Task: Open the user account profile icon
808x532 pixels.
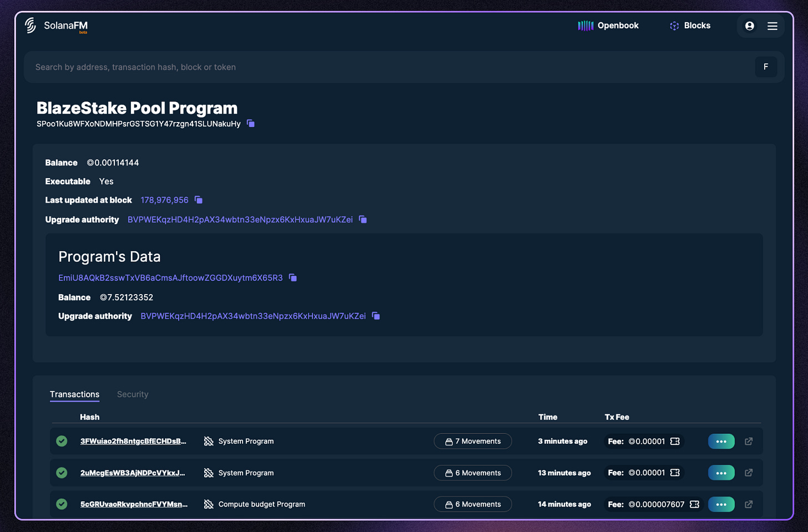Action: tap(749, 26)
